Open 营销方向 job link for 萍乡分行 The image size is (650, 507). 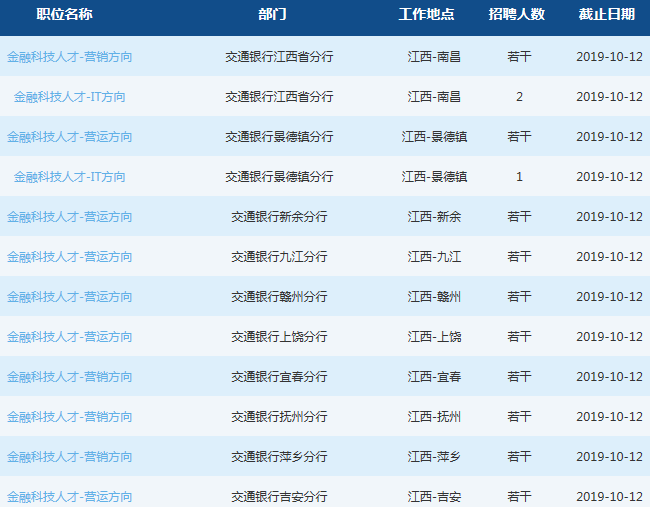[x=69, y=457]
